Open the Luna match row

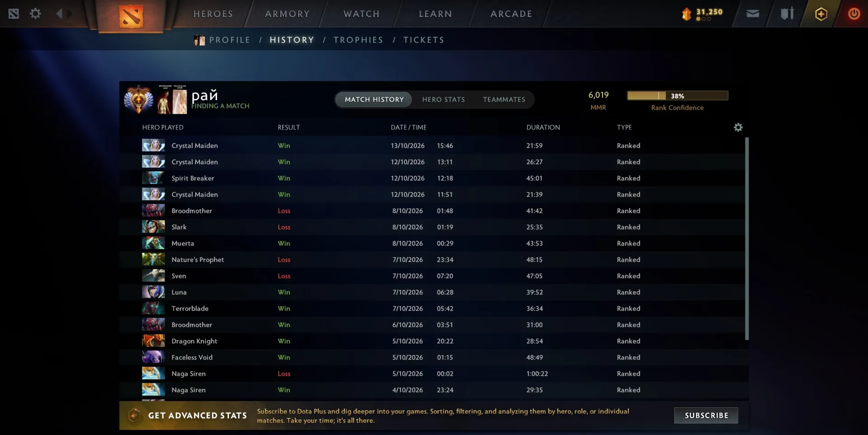pos(432,292)
